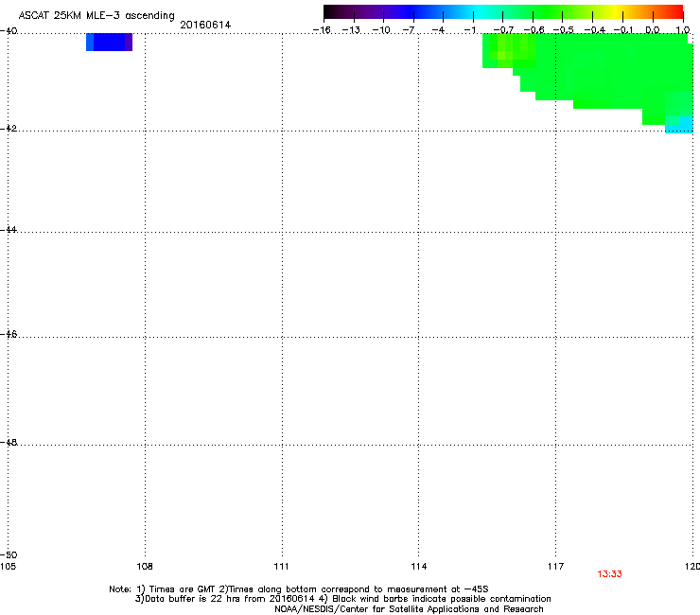
Task: Click the blue data patch near 107 longitude
Action: (x=110, y=42)
